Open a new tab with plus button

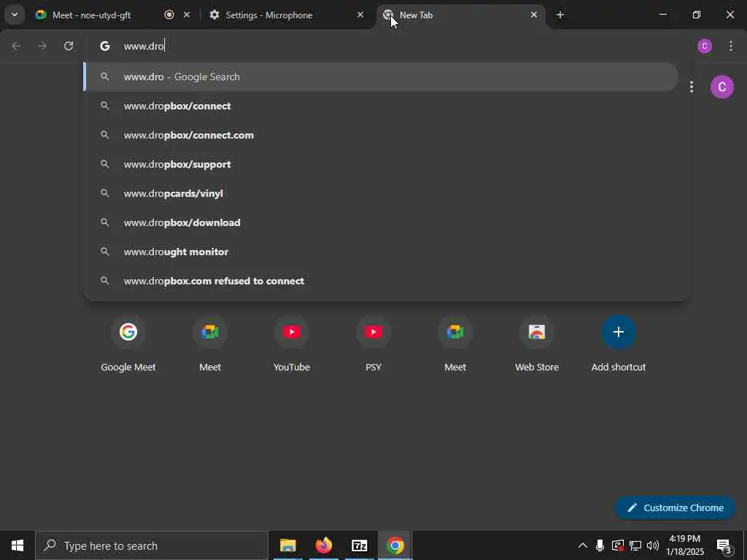[x=560, y=15]
